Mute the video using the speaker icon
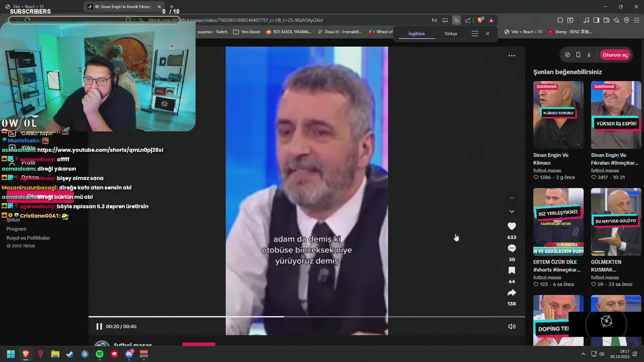The width and height of the screenshot is (644, 362). pyautogui.click(x=512, y=326)
